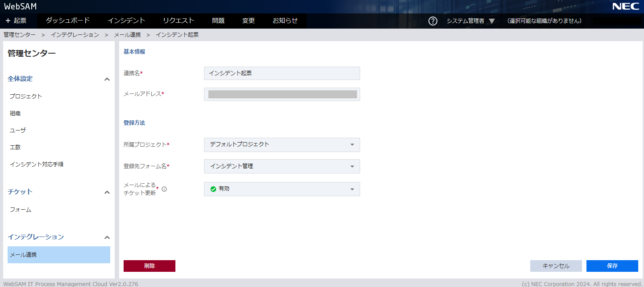Open the ダッシュボード menu
Image resolution: width=644 pixels, height=287 pixels.
coord(67,21)
